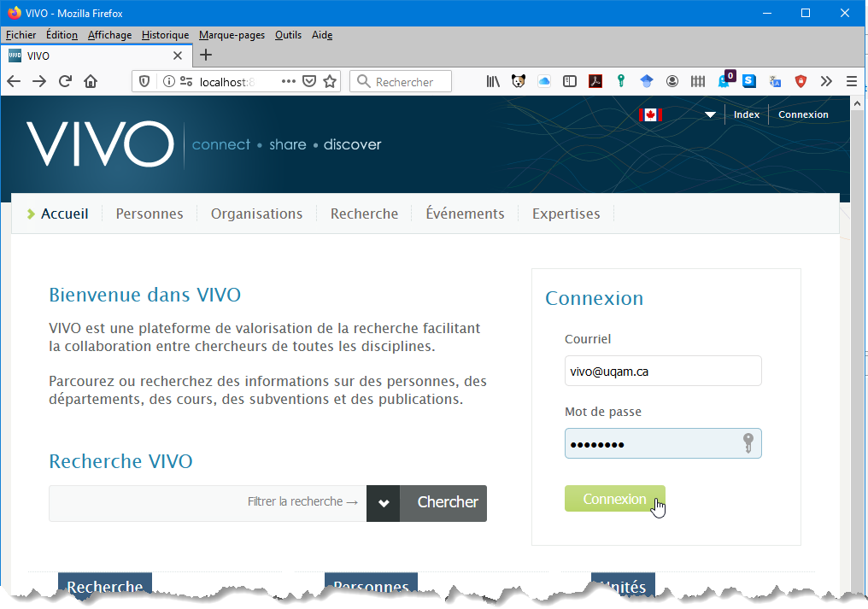Screen dimensions: 868x609
Task: Click the Connexion panel heading
Action: pos(594,298)
